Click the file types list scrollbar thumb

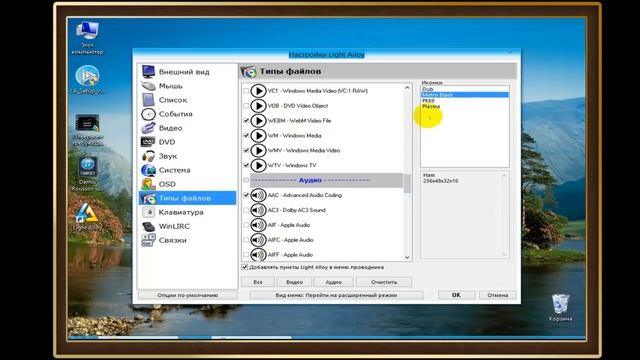click(x=407, y=183)
